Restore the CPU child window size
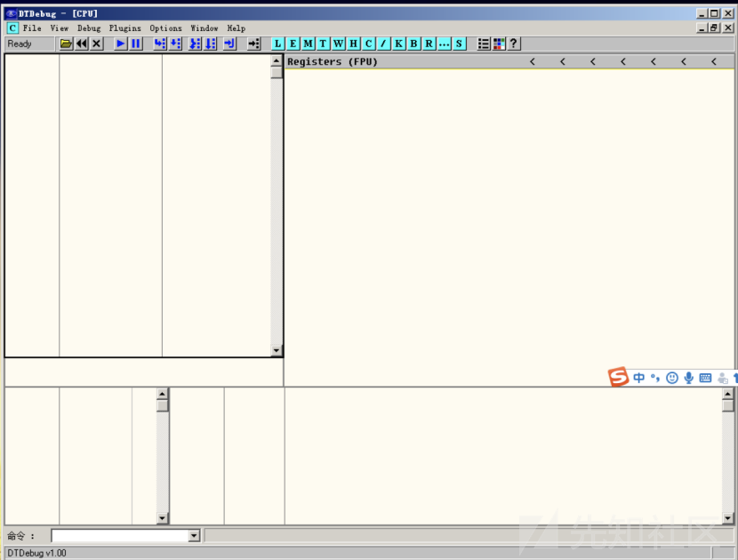Screen dimensions: 738x560 point(715,28)
